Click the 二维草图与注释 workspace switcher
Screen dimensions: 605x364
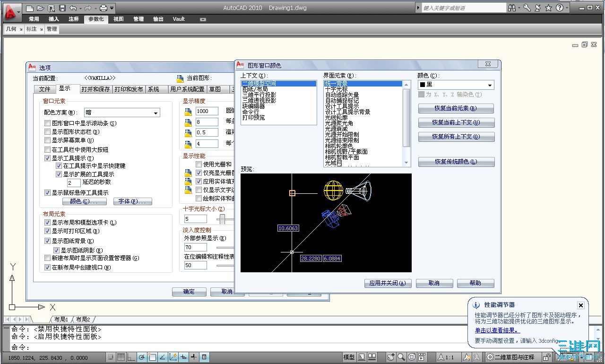512,357
